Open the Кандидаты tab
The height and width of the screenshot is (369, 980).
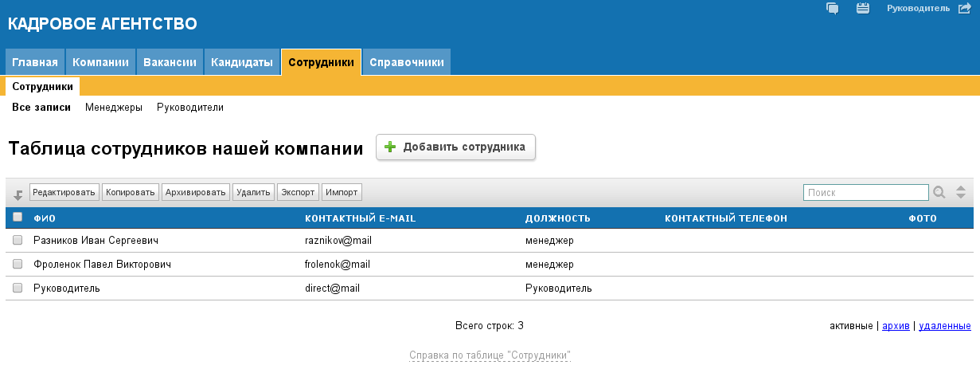click(x=242, y=63)
